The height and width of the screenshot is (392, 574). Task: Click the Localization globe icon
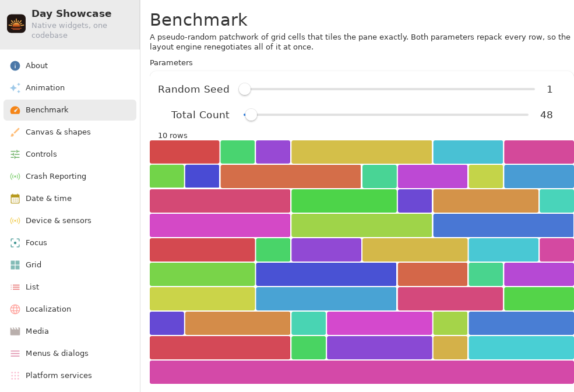15,309
